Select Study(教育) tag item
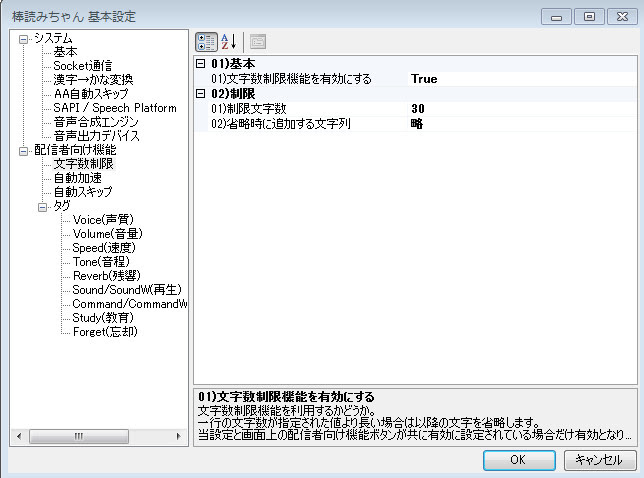 [x=103, y=317]
